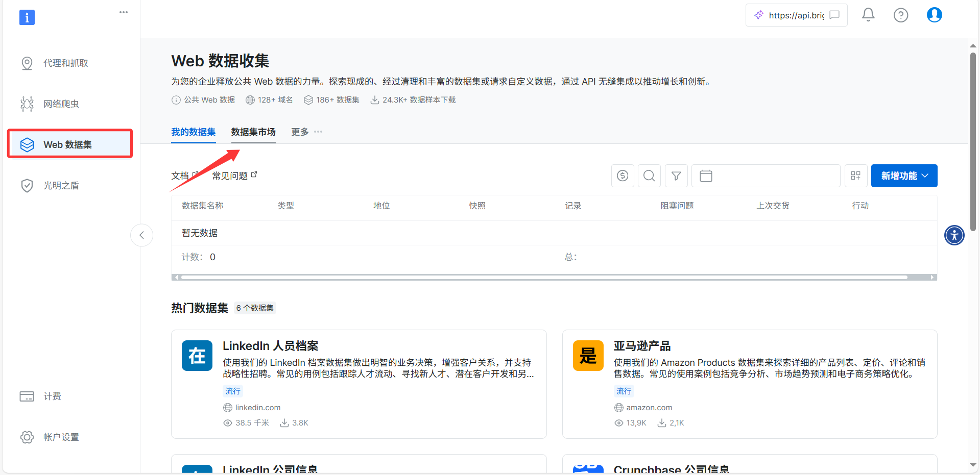Open the accessibility widget button

(x=954, y=235)
